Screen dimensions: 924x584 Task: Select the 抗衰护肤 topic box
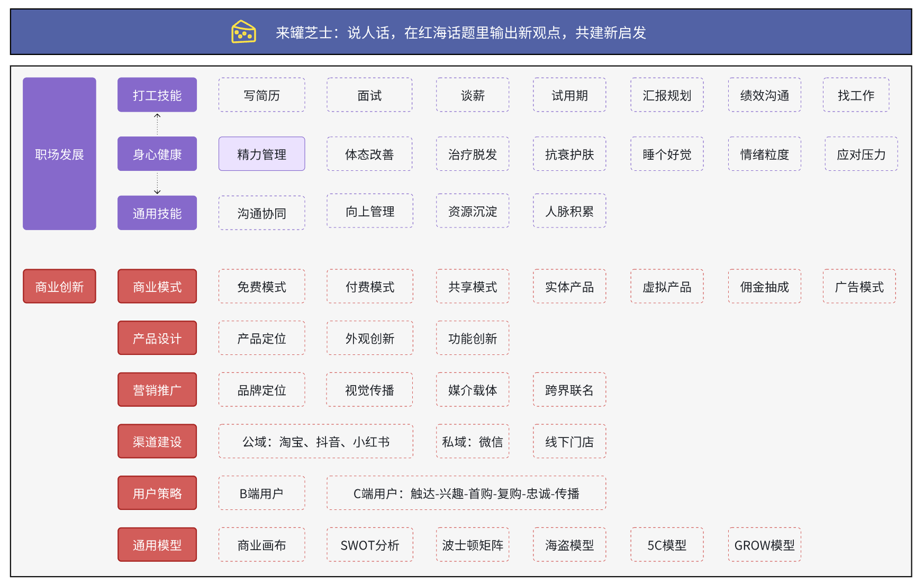[569, 154]
